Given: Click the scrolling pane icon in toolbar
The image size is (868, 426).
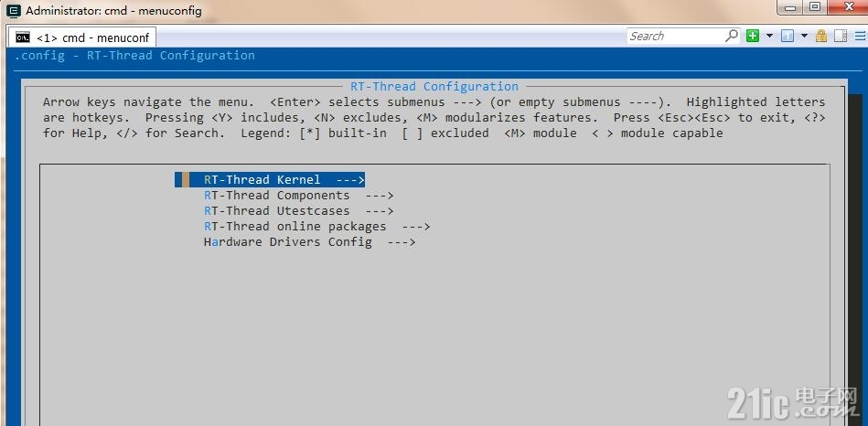Looking at the screenshot, I should point(841,36).
